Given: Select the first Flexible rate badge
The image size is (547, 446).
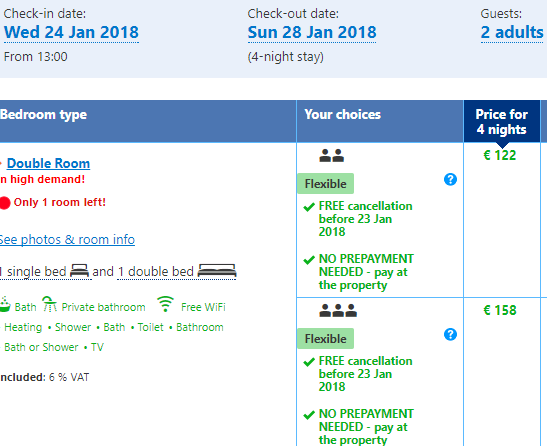Looking at the screenshot, I should 325,184.
